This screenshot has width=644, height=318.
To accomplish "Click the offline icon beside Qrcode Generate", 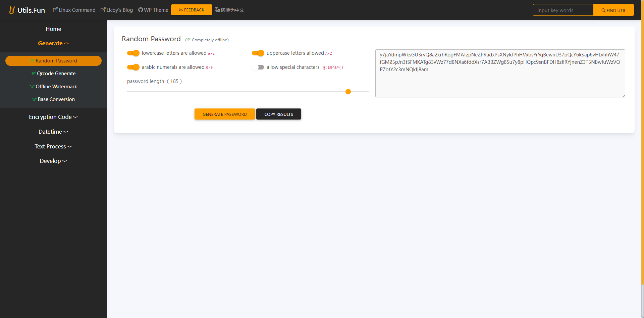I will coord(34,74).
